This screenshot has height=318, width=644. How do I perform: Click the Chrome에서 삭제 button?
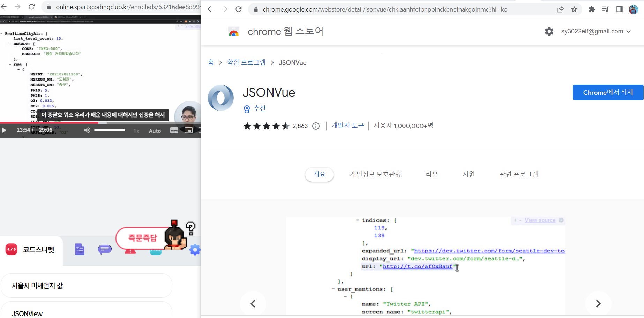(608, 92)
